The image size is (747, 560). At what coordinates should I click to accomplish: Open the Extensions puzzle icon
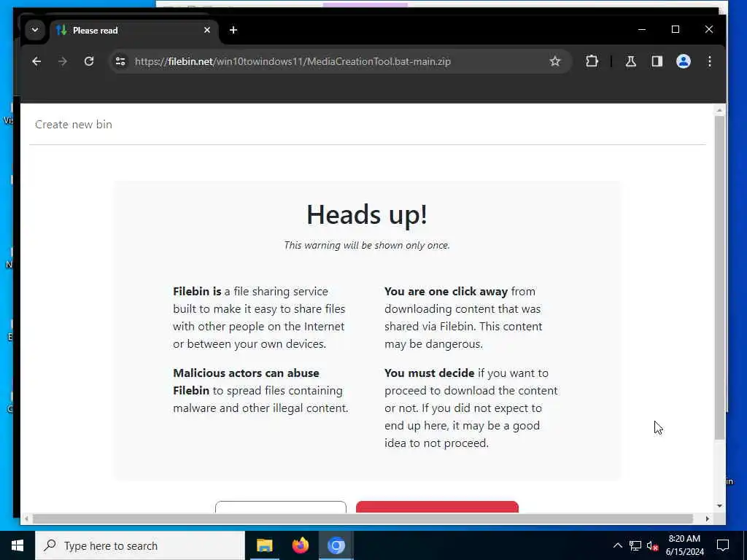[x=592, y=61]
